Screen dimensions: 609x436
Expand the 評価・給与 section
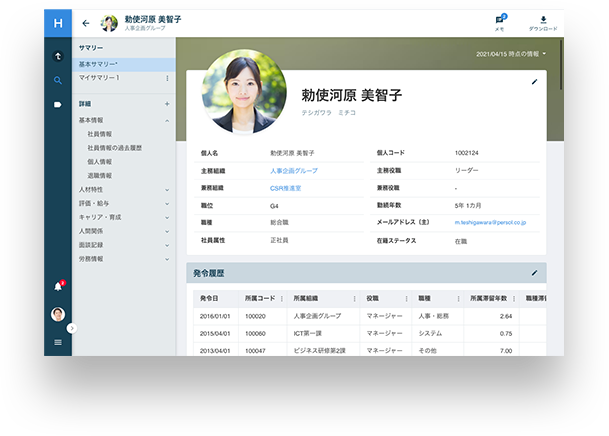click(x=167, y=204)
